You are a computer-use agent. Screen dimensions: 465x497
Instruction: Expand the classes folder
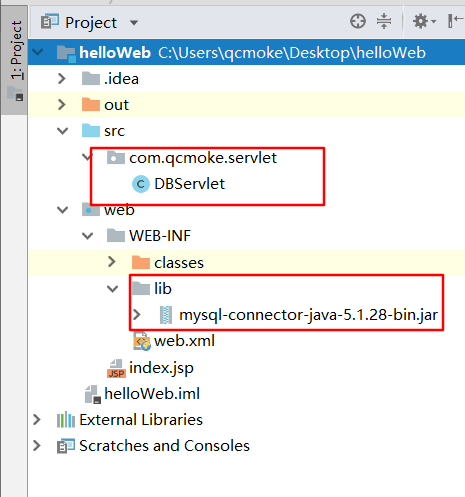[112, 262]
